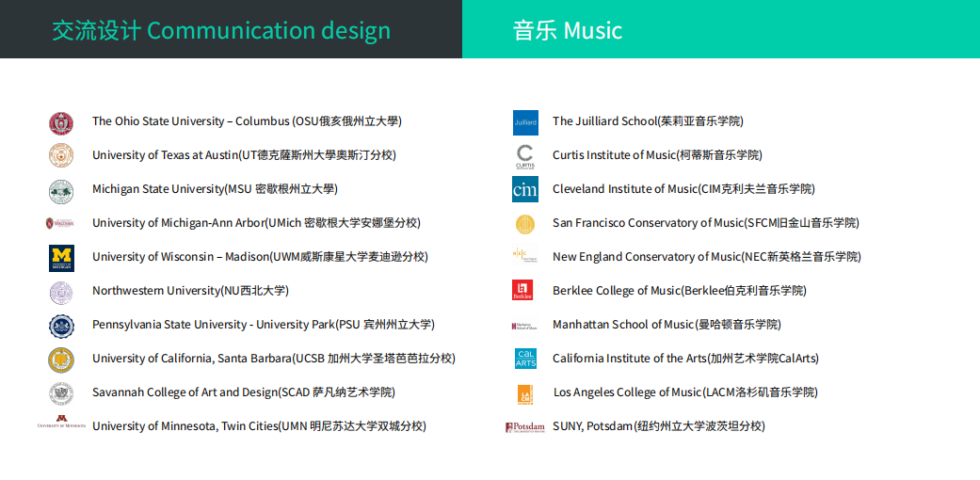Click text 'Pennsylvania State University - University Park'

(214, 325)
